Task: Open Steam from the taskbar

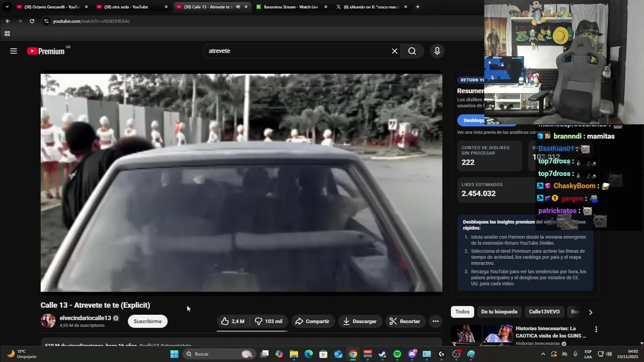Action: (x=382, y=354)
